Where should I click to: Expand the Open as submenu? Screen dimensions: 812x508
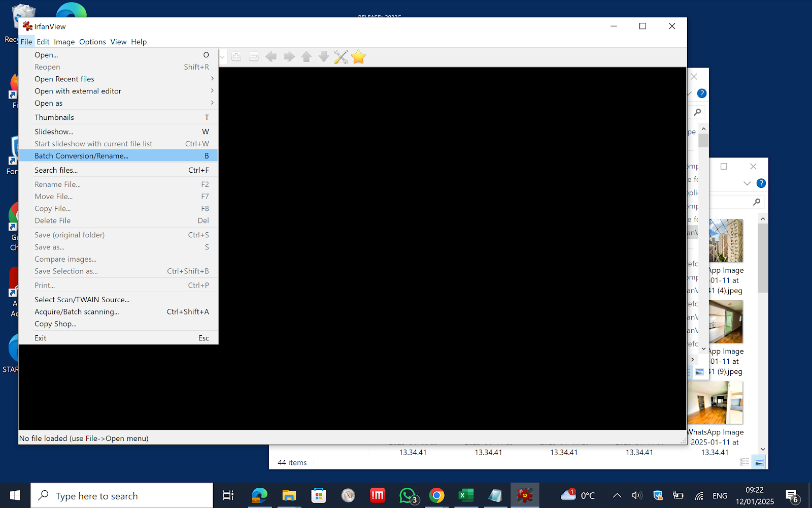[x=119, y=104]
